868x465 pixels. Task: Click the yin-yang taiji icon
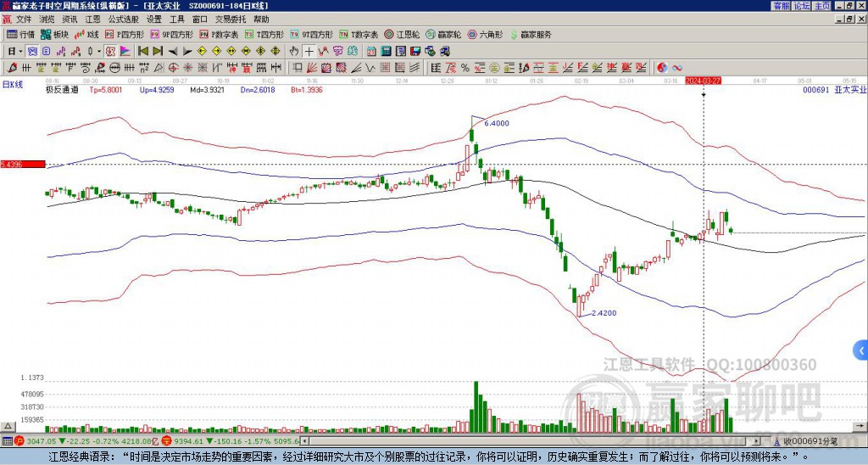(x=662, y=68)
